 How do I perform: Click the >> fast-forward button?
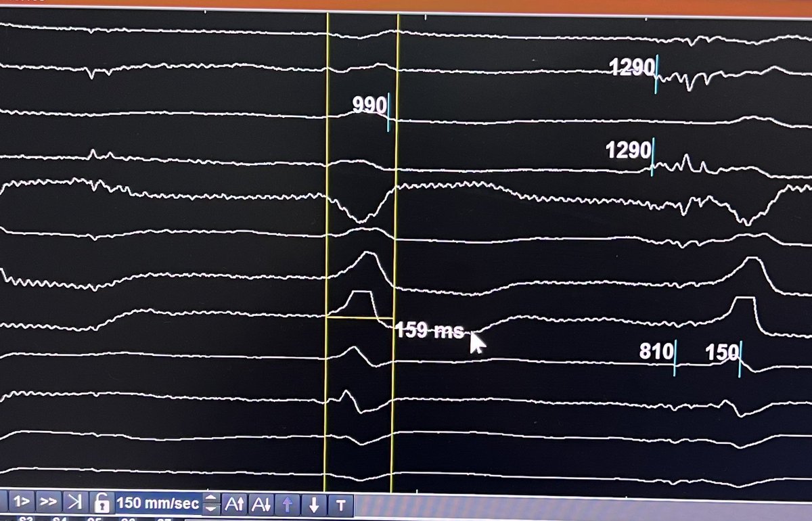47,503
